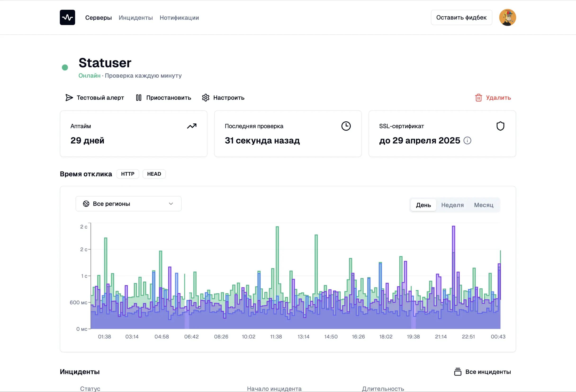The height and width of the screenshot is (392, 576).
Task: Click the clock icon on last check card
Action: coord(346,126)
